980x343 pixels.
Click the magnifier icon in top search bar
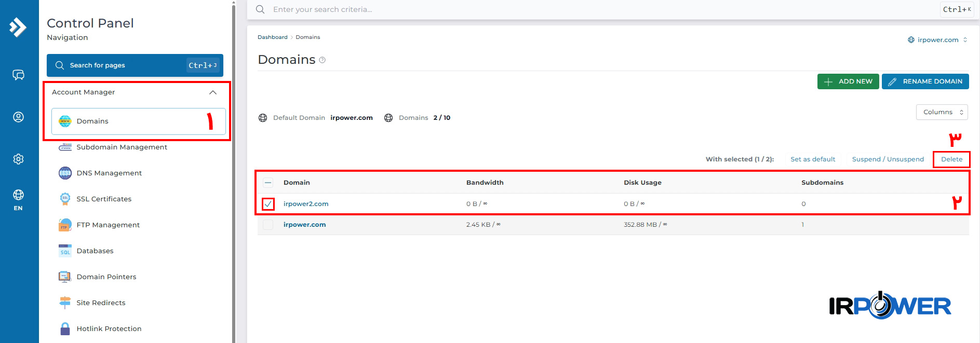[x=260, y=9]
